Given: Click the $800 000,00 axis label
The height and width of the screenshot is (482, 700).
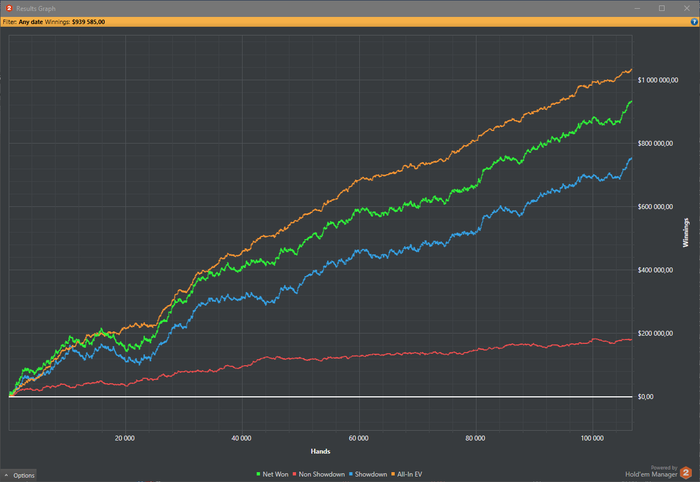Looking at the screenshot, I should pos(655,143).
